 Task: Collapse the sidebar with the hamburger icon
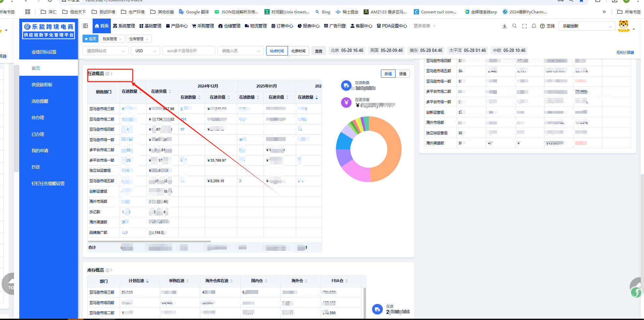85,26
